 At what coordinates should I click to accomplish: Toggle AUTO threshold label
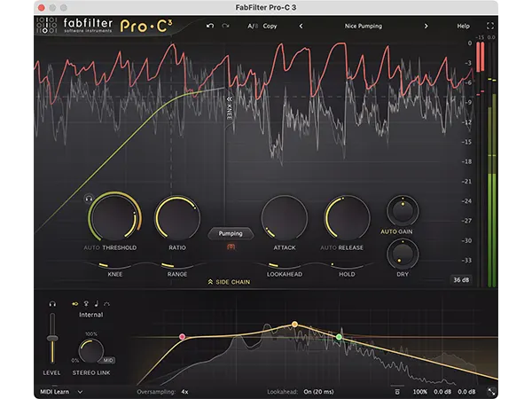click(x=91, y=247)
